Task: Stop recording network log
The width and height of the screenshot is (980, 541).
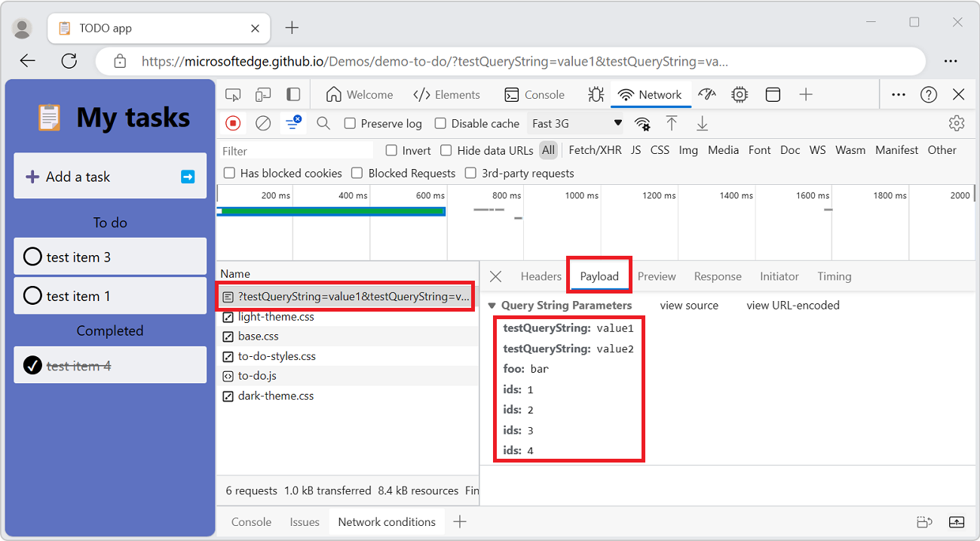Action: (234, 123)
